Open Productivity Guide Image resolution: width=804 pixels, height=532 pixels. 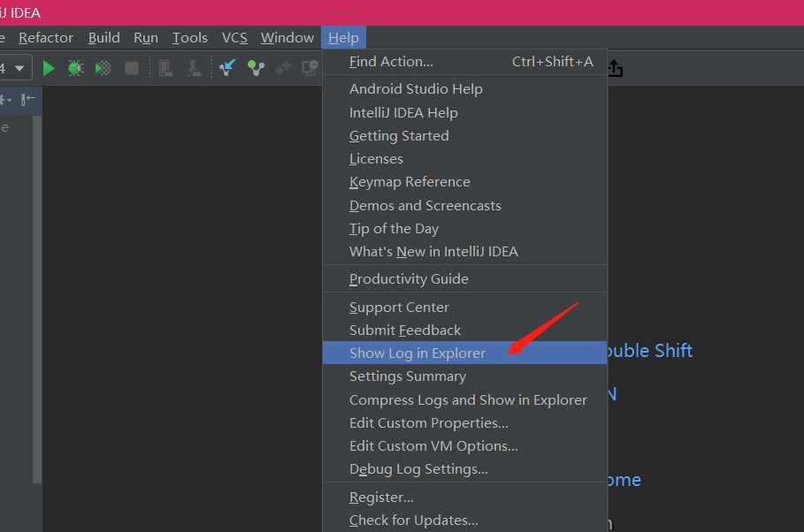pos(464,278)
